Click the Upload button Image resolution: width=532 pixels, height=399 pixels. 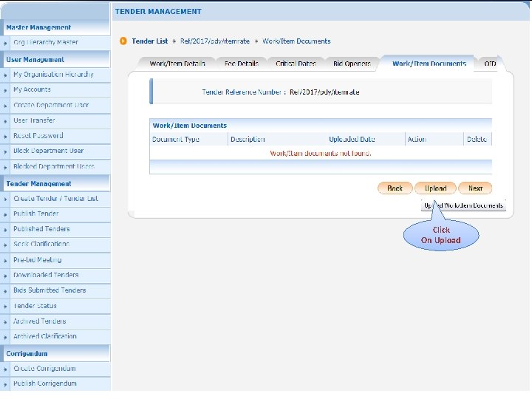pos(435,188)
